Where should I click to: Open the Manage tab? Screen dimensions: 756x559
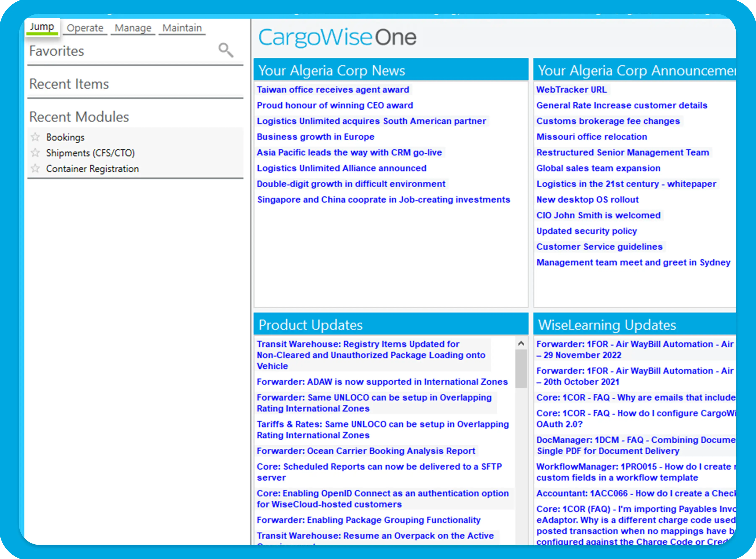click(x=133, y=28)
